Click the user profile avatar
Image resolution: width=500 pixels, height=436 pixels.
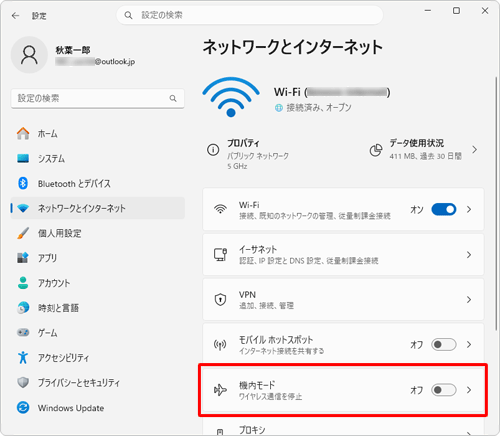tap(29, 55)
